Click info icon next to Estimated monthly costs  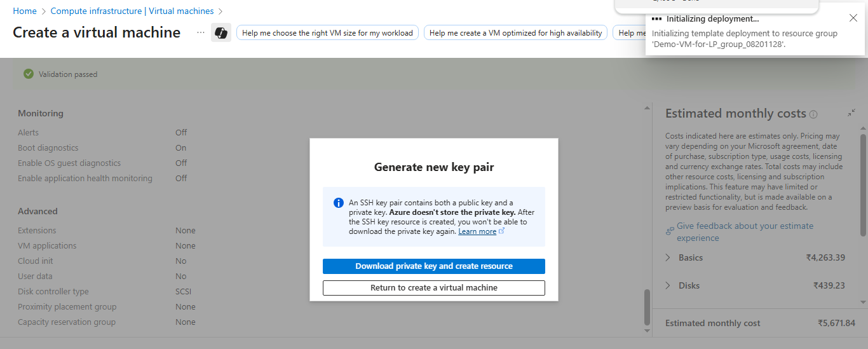[813, 114]
